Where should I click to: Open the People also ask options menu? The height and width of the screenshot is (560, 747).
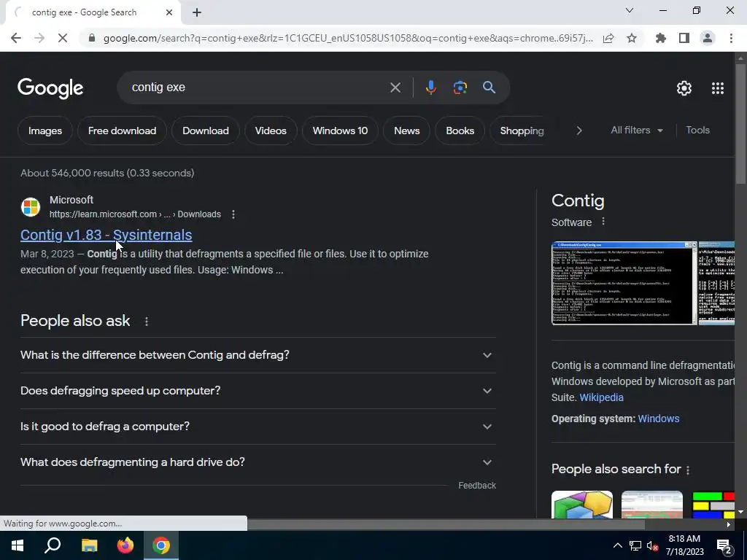(x=146, y=322)
